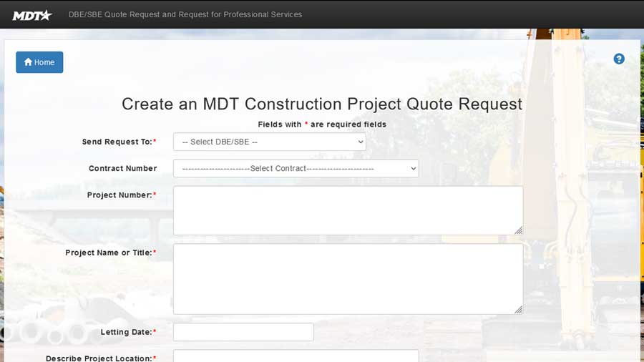Click the Letting Date label
This screenshot has width=644, height=362.
pos(128,332)
